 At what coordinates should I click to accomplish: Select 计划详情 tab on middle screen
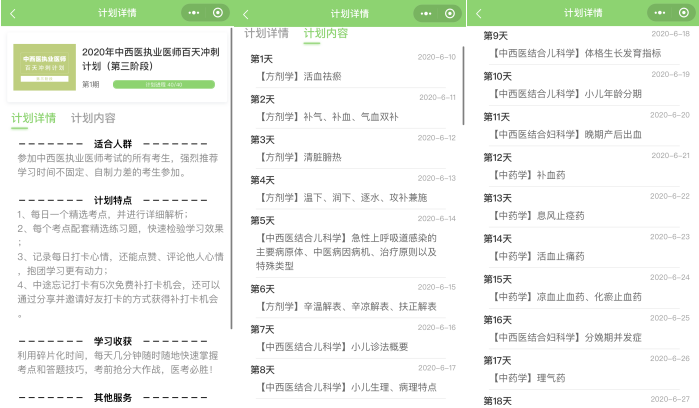pos(266,33)
